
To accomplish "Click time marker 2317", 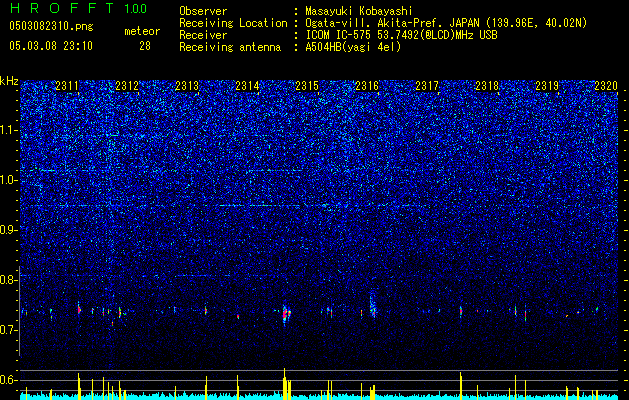I will coord(427,86).
